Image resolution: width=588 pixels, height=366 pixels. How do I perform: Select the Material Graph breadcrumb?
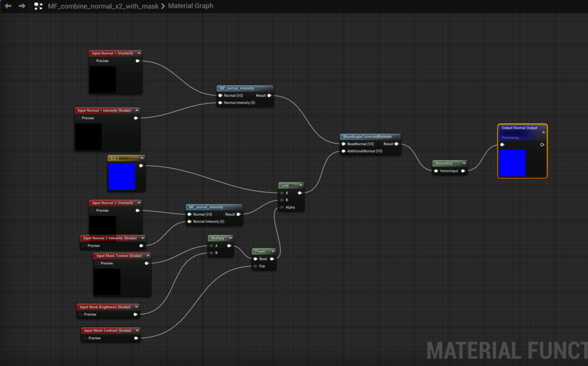click(x=191, y=6)
